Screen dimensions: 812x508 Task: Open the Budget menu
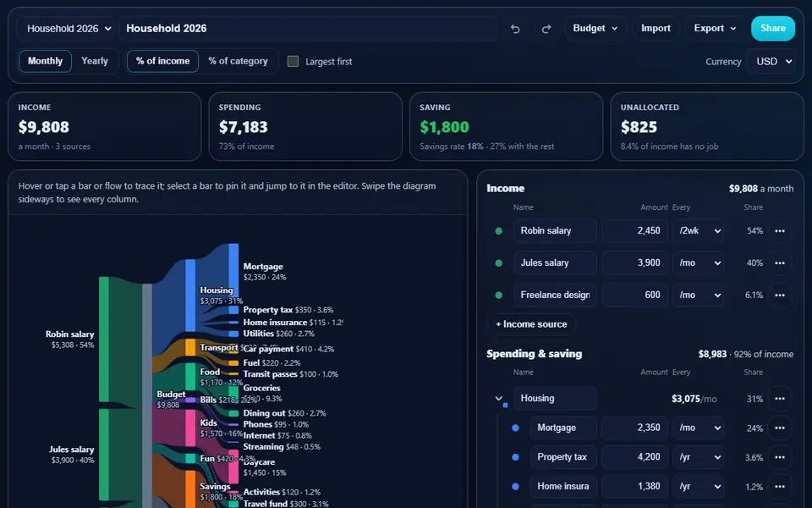tap(595, 29)
